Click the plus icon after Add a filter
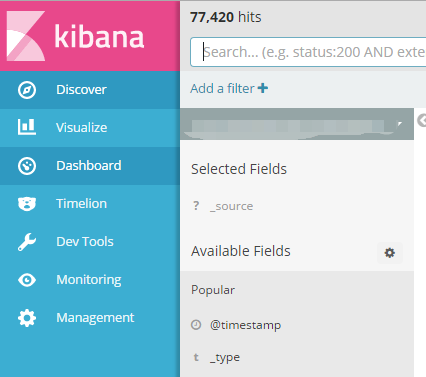Viewport: 426px width, 377px height. click(263, 88)
